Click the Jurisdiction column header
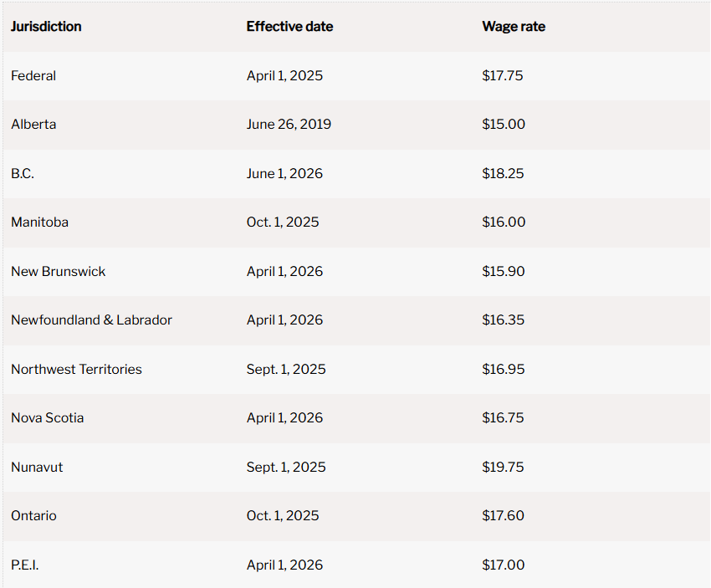 pos(46,27)
